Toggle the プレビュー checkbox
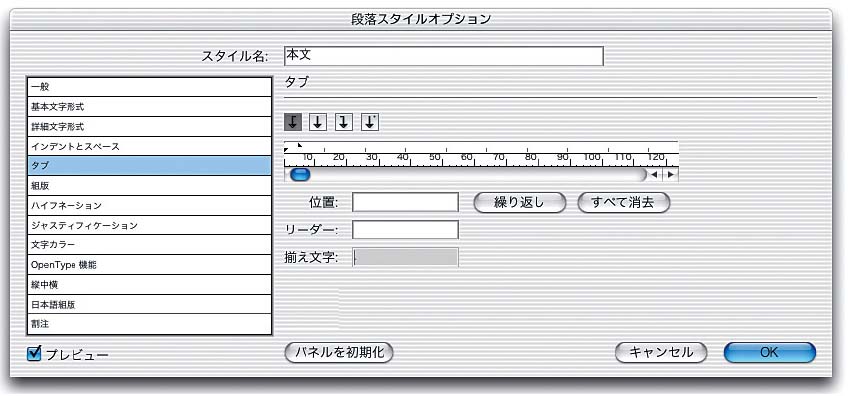 point(34,354)
